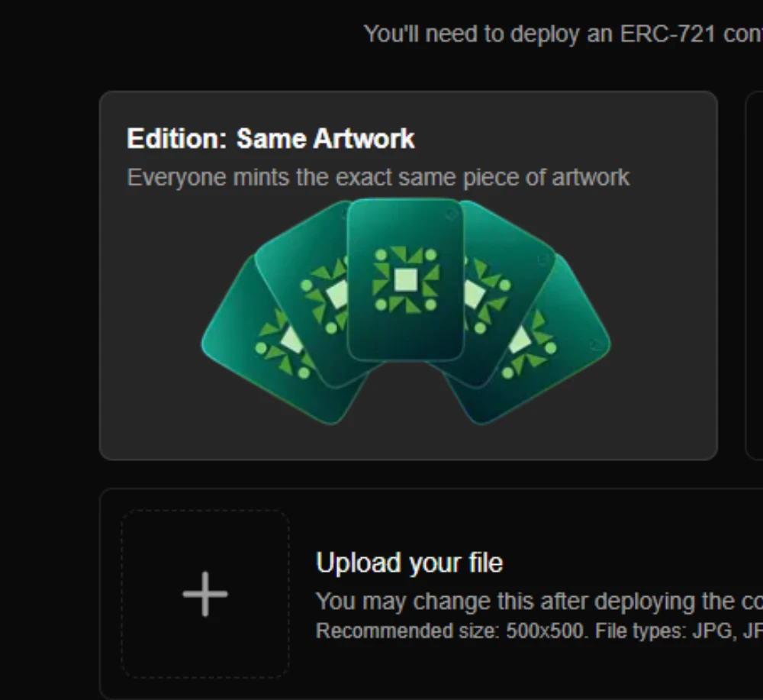The image size is (763, 700).
Task: Click the light square emblem on the rightmost card
Action: point(520,340)
